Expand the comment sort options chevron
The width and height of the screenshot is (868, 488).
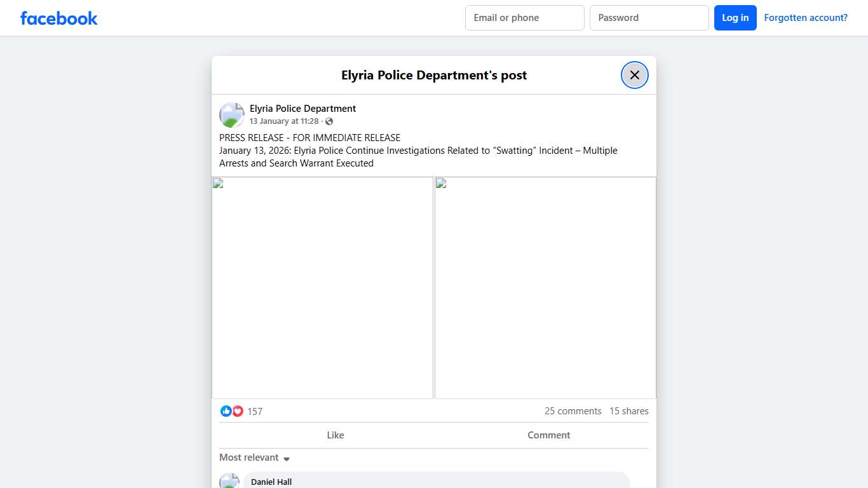287,457
